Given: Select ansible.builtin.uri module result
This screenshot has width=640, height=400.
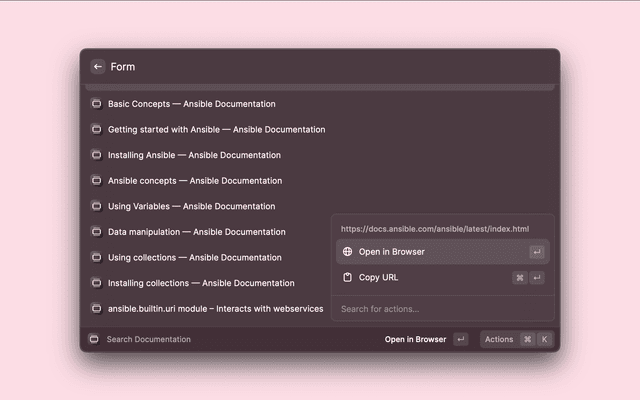Looking at the screenshot, I should 215,308.
